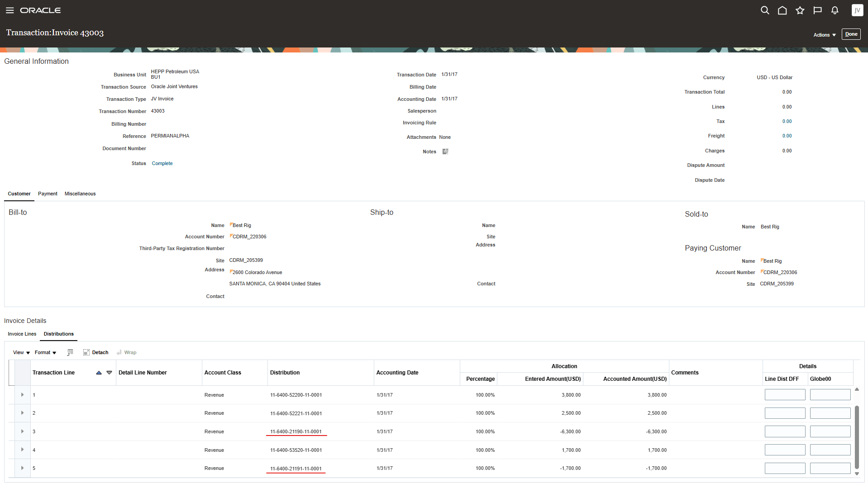Open the flag announcements icon
This screenshot has width=868, height=488.
coord(817,10)
